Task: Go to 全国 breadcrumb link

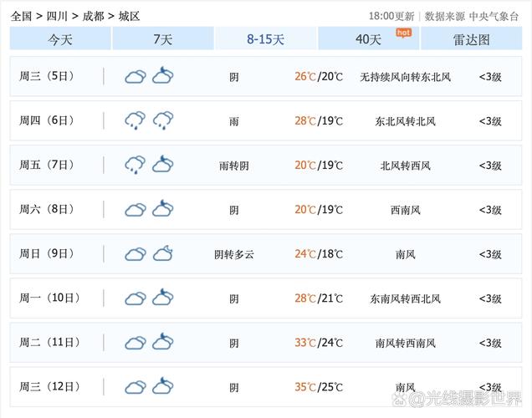Action: pyautogui.click(x=21, y=16)
